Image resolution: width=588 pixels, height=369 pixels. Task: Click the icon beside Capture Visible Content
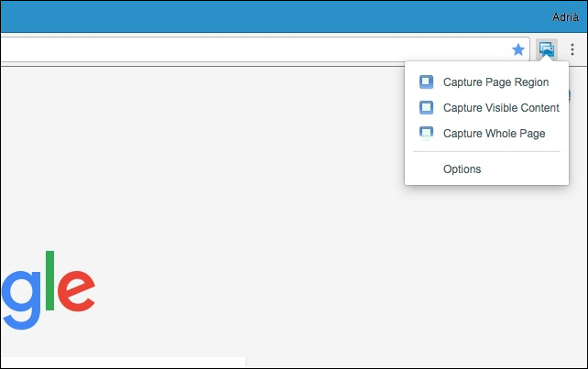coord(426,107)
